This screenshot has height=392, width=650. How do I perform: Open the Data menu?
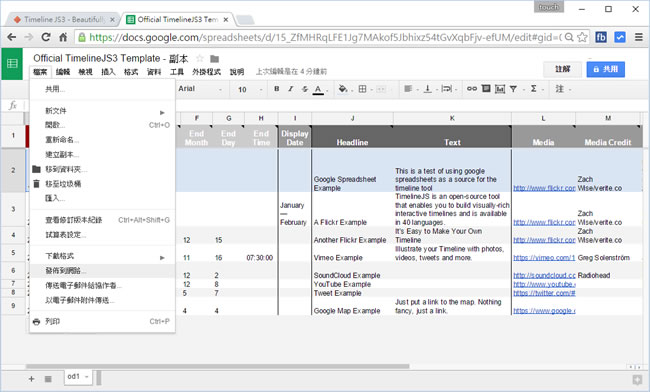tap(154, 72)
